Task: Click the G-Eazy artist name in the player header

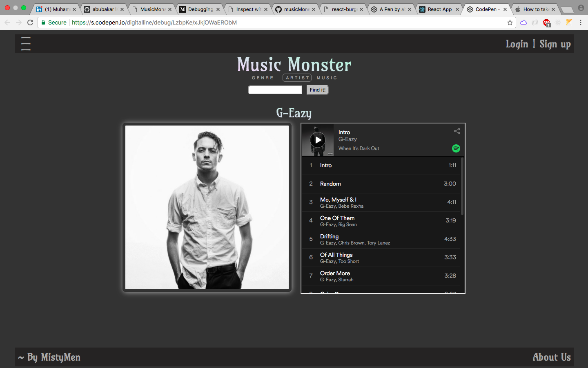Action: pyautogui.click(x=347, y=139)
